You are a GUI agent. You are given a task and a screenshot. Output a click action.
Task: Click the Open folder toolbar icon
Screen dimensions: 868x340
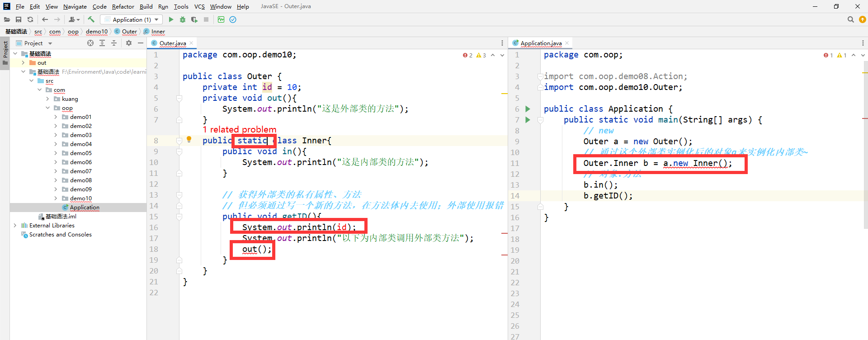coord(7,19)
